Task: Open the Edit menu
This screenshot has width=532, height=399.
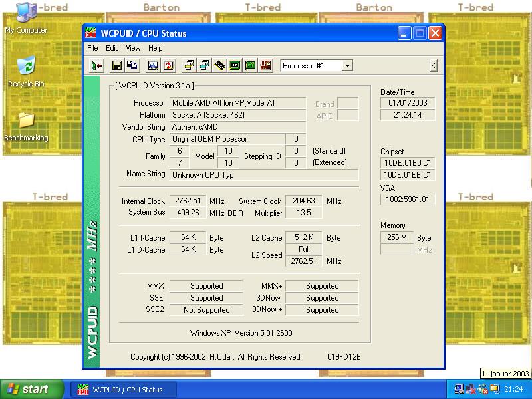Action: pyautogui.click(x=112, y=48)
